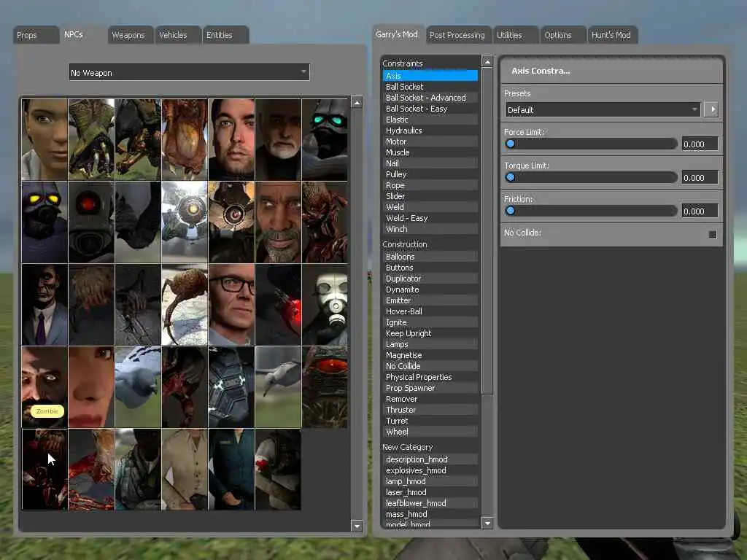Select the Duplicator tool

pyautogui.click(x=430, y=279)
